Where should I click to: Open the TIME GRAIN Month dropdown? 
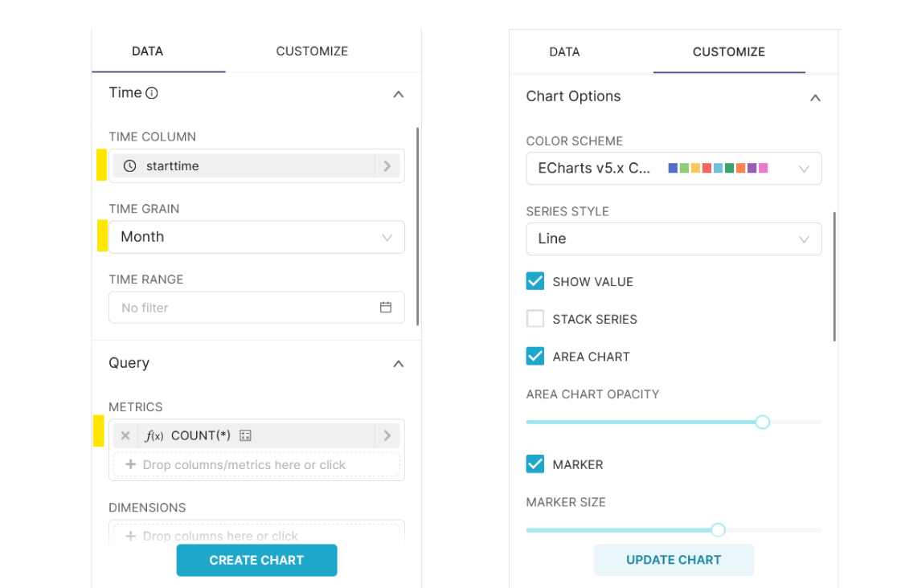click(x=256, y=236)
